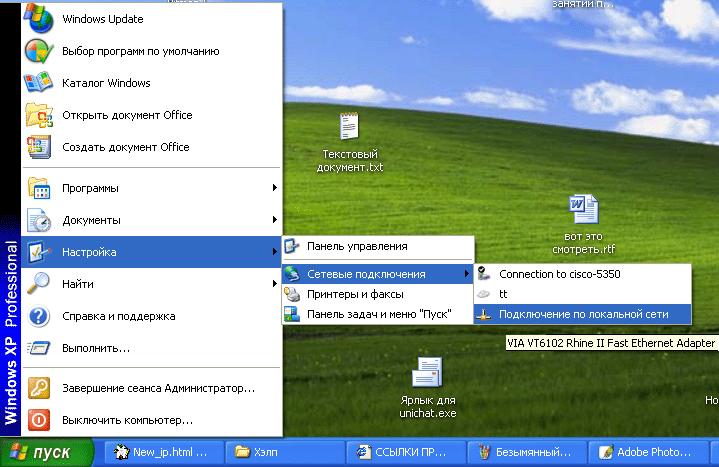Viewport: 719px width, 467px height.
Task: Click the Выбор программ по умолчанию icon
Action: (x=39, y=51)
